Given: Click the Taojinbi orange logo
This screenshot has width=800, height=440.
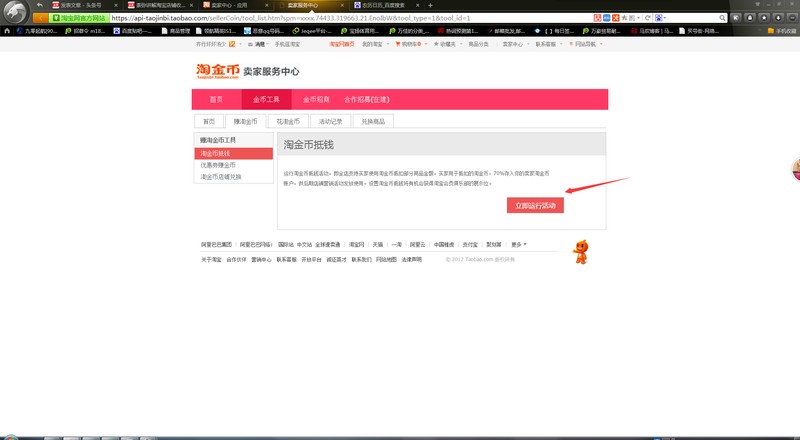Looking at the screenshot, I should pos(218,71).
